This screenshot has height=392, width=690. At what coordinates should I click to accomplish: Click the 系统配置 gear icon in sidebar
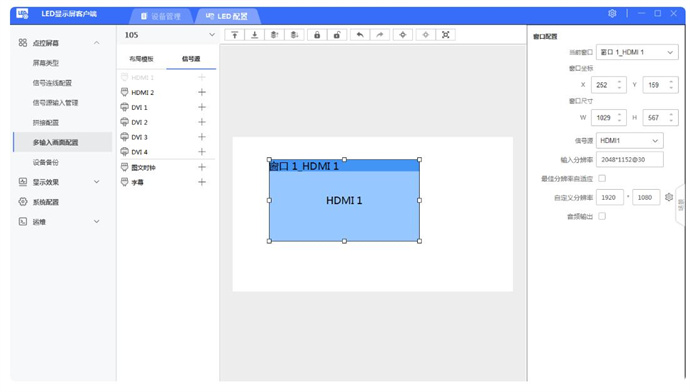coord(23,201)
